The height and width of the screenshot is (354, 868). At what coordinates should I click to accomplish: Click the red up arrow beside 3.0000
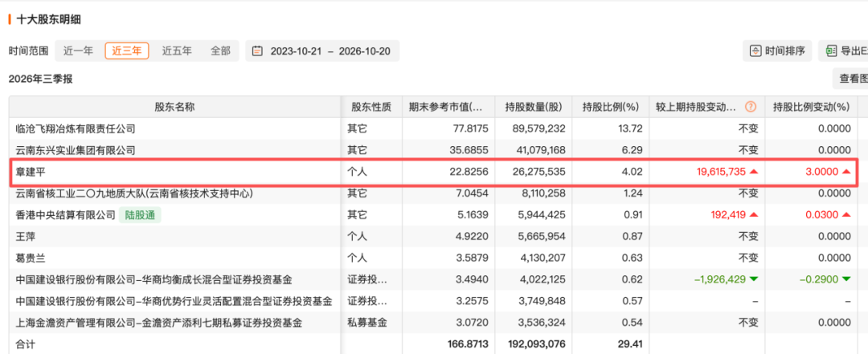pyautogui.click(x=845, y=172)
